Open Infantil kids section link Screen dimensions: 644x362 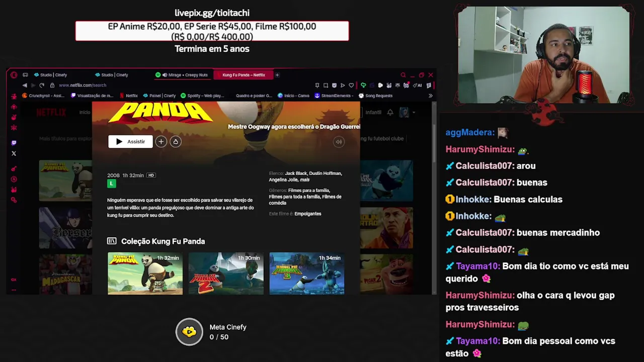click(x=373, y=112)
